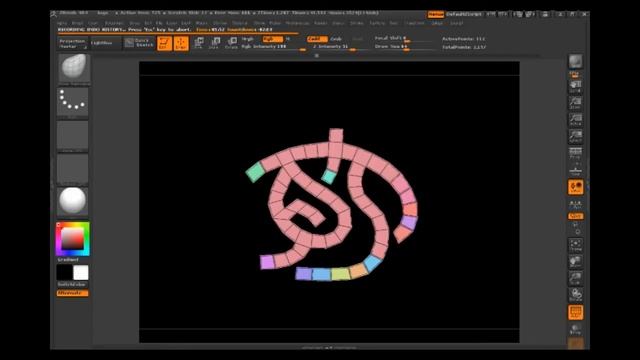Click the Scale view icon in right shelf
This screenshot has width=640, height=360.
pos(576,278)
